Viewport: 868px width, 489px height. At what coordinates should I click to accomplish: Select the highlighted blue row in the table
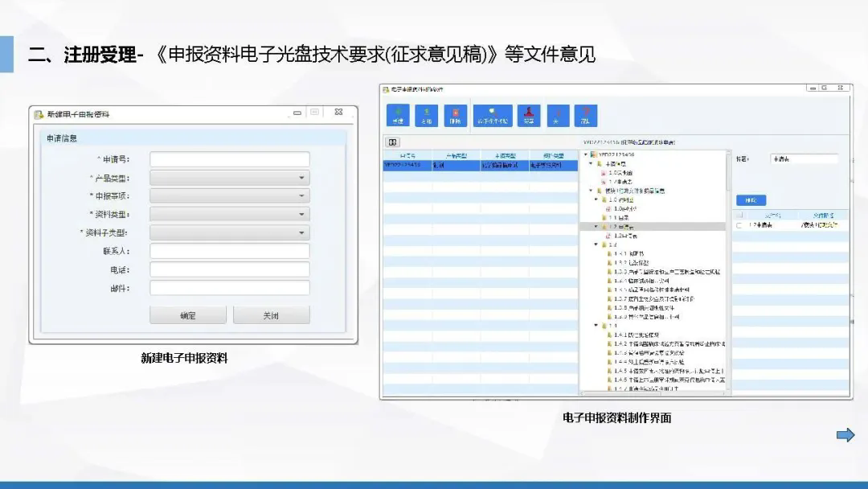pyautogui.click(x=480, y=165)
